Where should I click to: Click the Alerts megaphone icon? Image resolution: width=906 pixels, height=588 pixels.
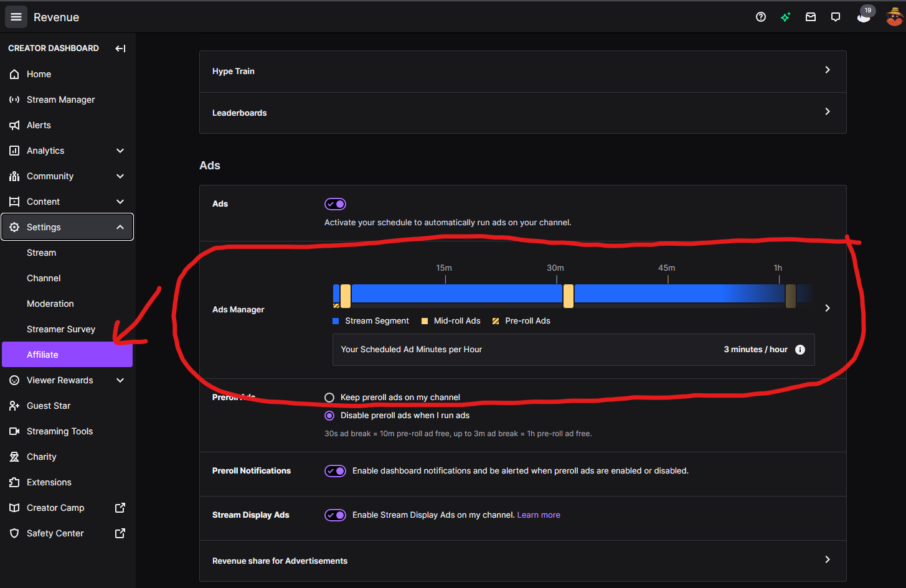coord(14,125)
